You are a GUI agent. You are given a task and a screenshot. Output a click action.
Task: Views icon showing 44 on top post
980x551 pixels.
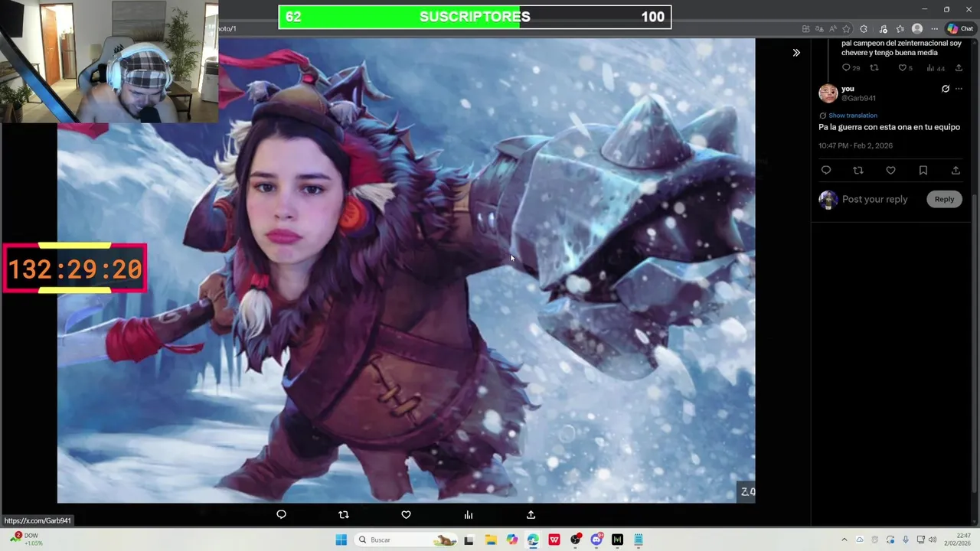pos(931,68)
